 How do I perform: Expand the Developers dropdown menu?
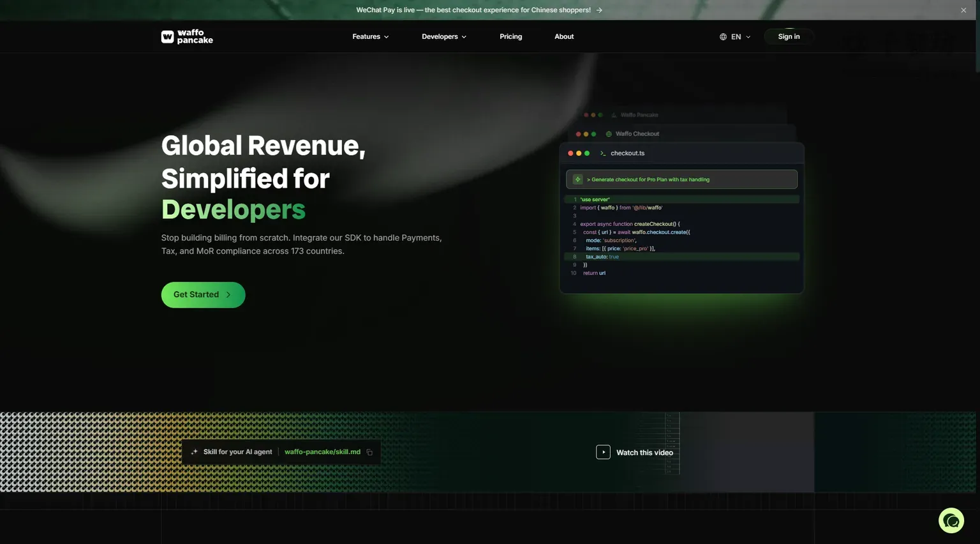[x=444, y=36]
